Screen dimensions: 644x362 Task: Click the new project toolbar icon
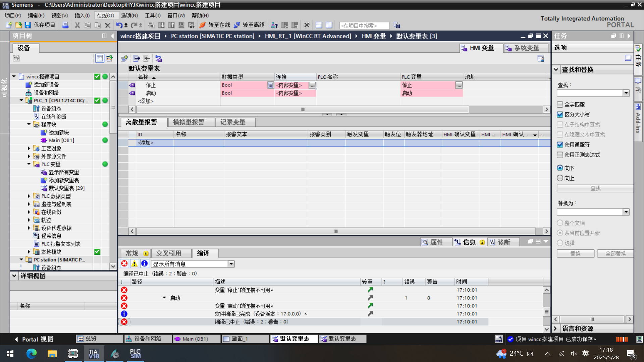9,25
